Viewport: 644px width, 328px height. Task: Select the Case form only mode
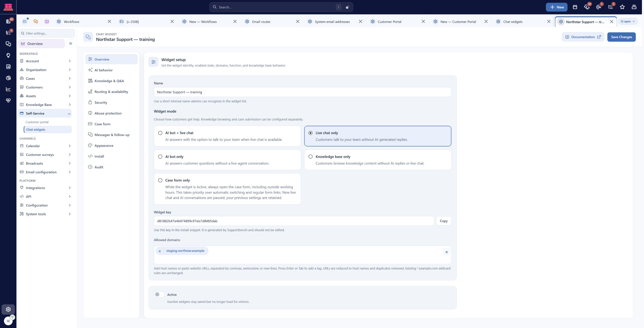pyautogui.click(x=227, y=189)
